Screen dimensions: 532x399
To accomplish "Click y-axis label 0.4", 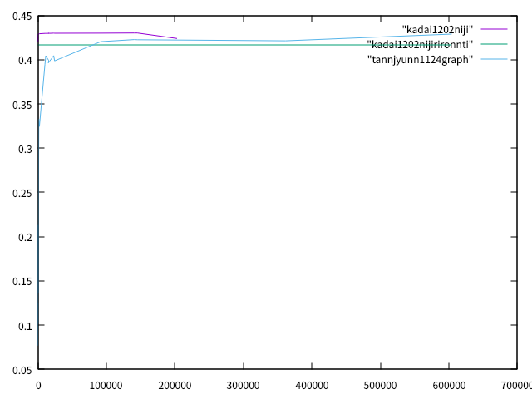I will coord(25,61).
